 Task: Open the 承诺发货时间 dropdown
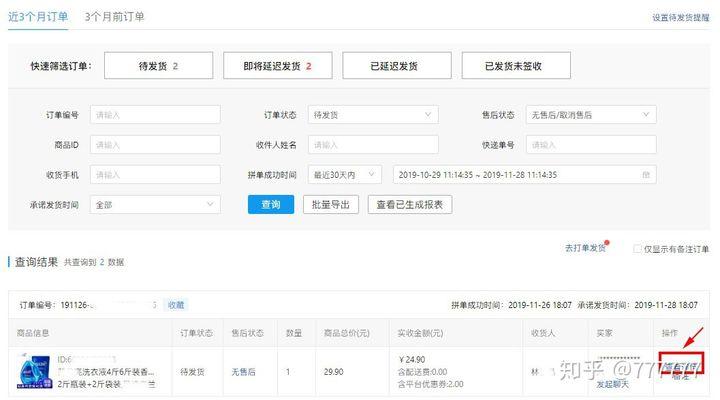(155, 205)
